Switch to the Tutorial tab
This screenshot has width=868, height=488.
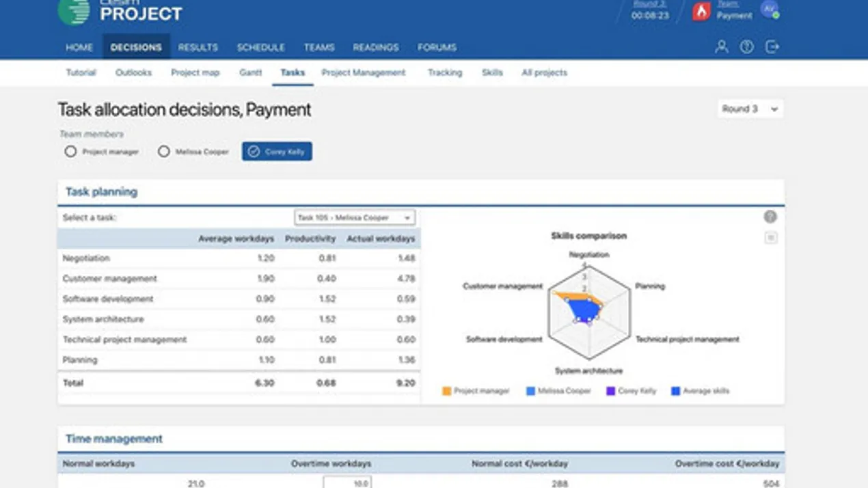[81, 72]
